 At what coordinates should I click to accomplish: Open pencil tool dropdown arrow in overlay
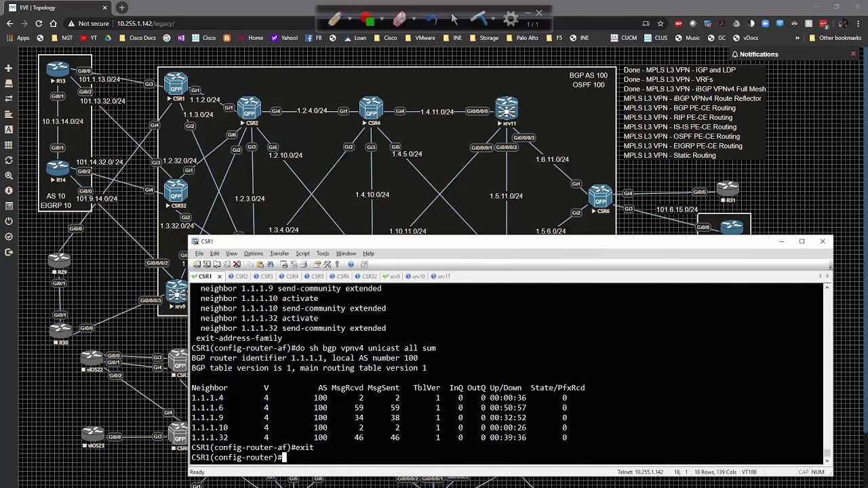[x=350, y=19]
